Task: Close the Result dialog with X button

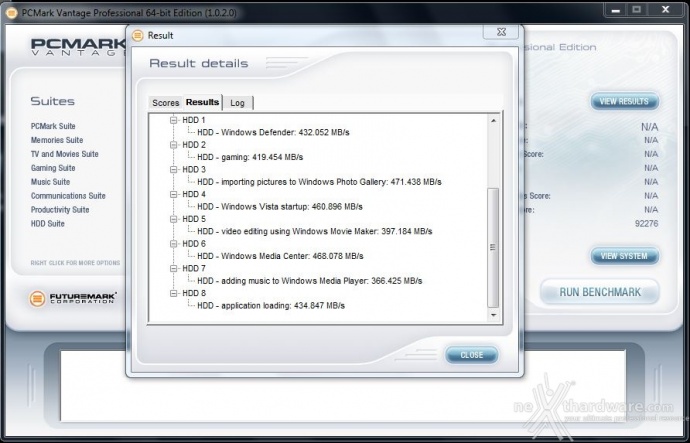Action: point(501,32)
